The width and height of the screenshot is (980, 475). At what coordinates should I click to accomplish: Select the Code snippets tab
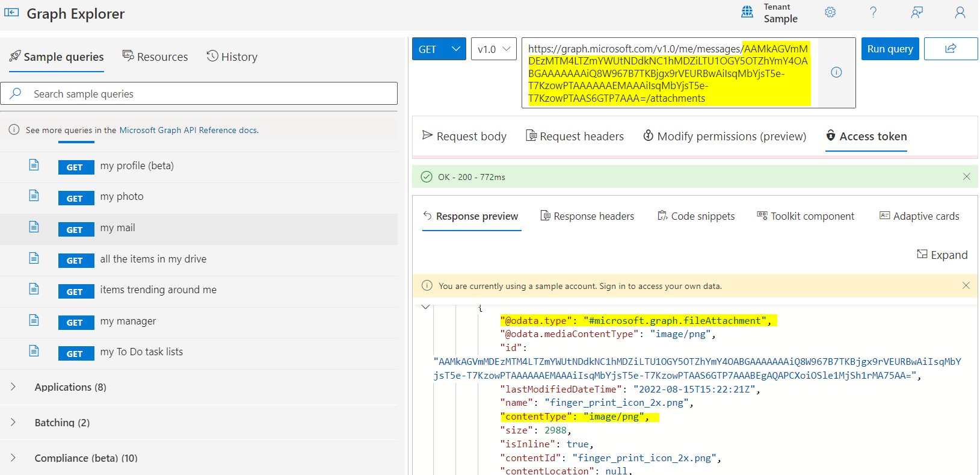coord(696,216)
